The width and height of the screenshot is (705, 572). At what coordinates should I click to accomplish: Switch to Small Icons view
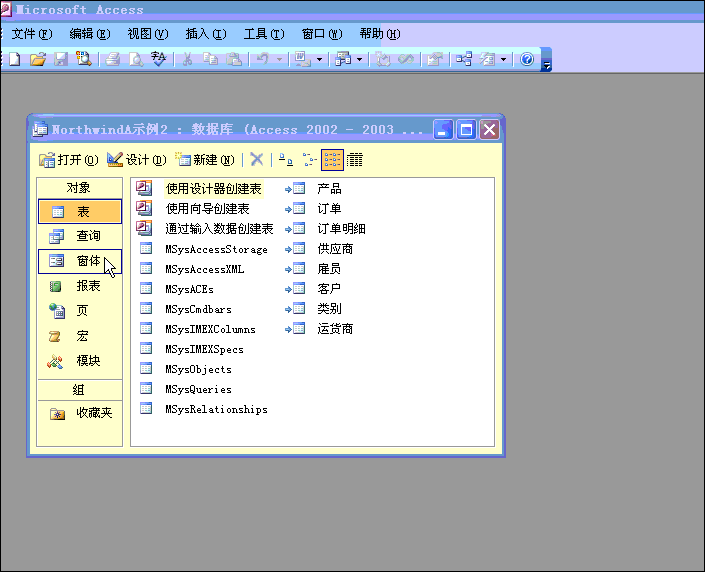(309, 160)
